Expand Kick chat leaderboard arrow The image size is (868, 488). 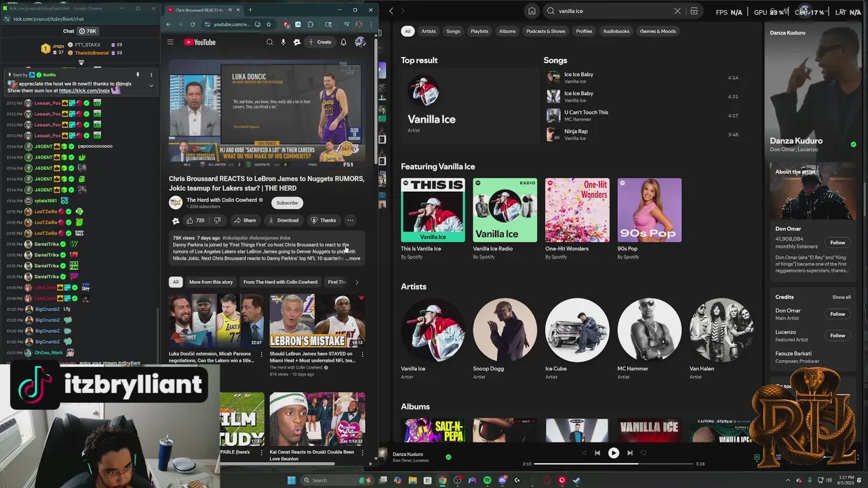point(81,62)
